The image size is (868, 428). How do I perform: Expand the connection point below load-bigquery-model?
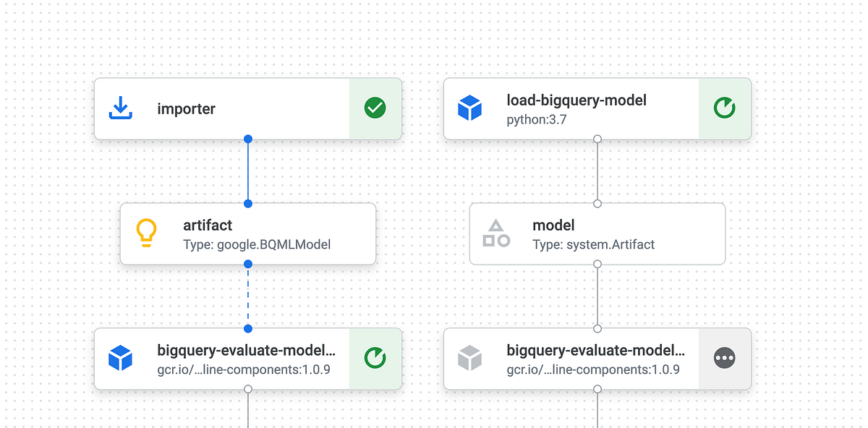pyautogui.click(x=597, y=138)
